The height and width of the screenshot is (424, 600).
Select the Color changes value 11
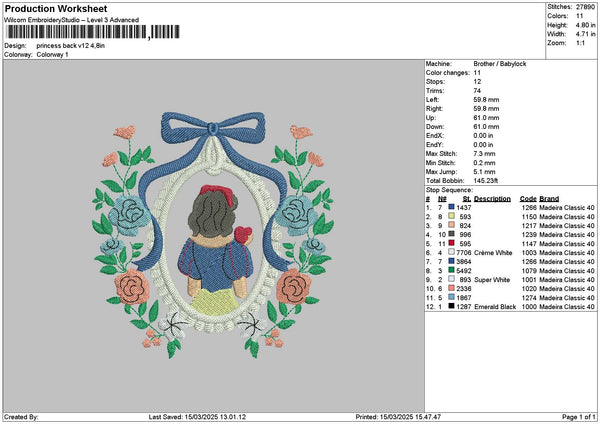[x=477, y=73]
